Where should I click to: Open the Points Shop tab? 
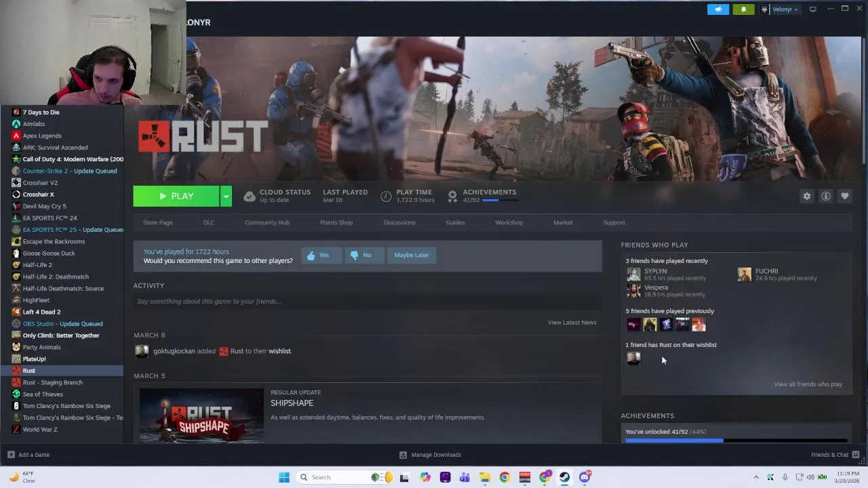(x=336, y=222)
